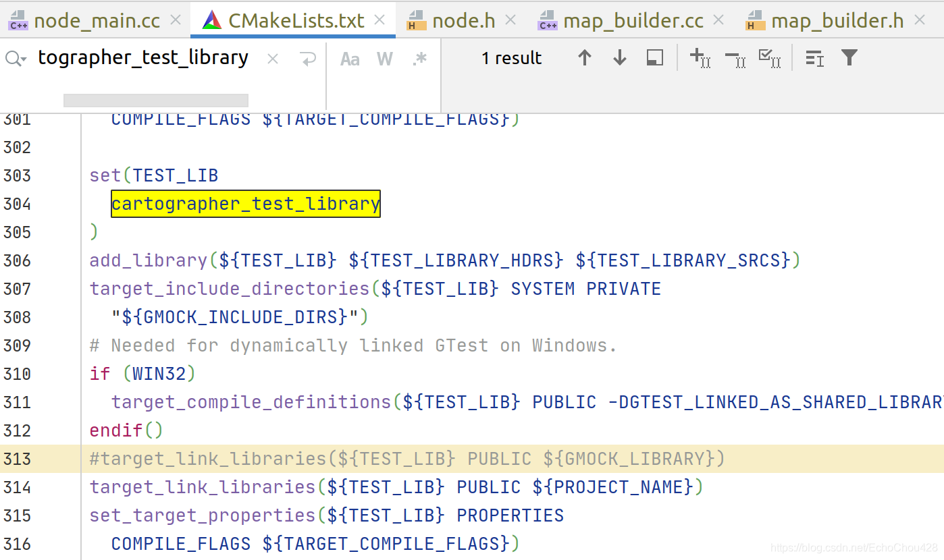Toggle multiline search mode icon
The width and height of the screenshot is (944, 560).
coord(815,59)
